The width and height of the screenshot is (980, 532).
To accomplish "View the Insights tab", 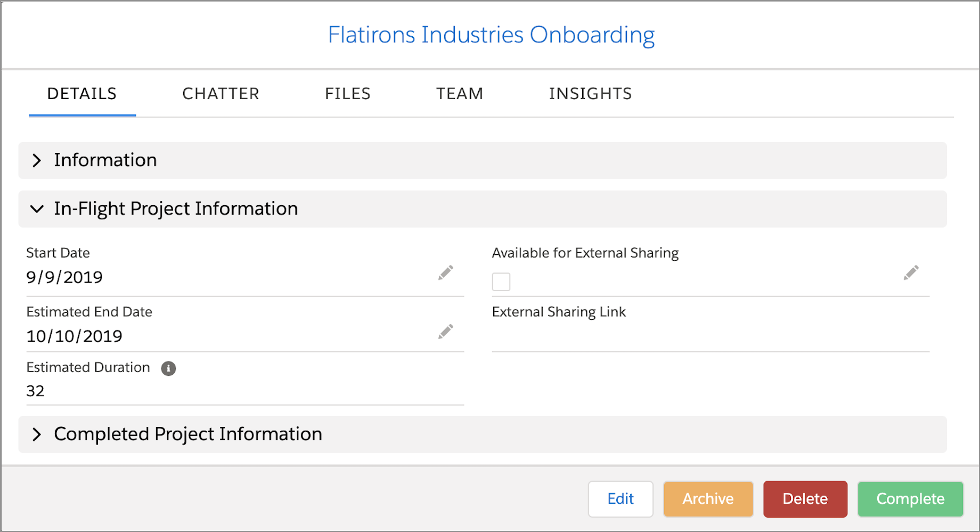I will coord(590,94).
